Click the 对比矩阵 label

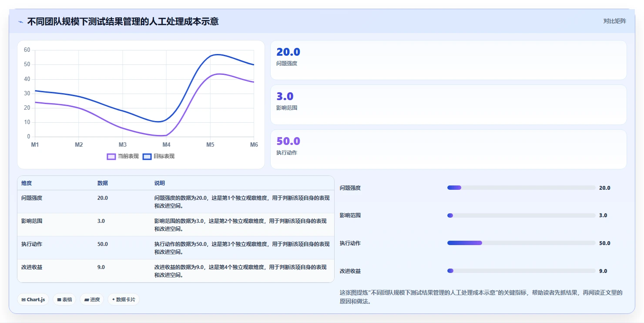click(614, 21)
